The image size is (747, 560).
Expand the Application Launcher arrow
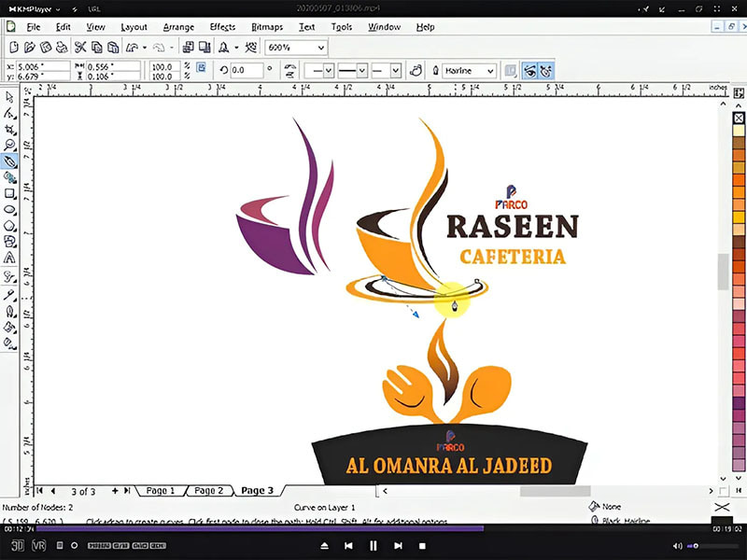click(236, 48)
